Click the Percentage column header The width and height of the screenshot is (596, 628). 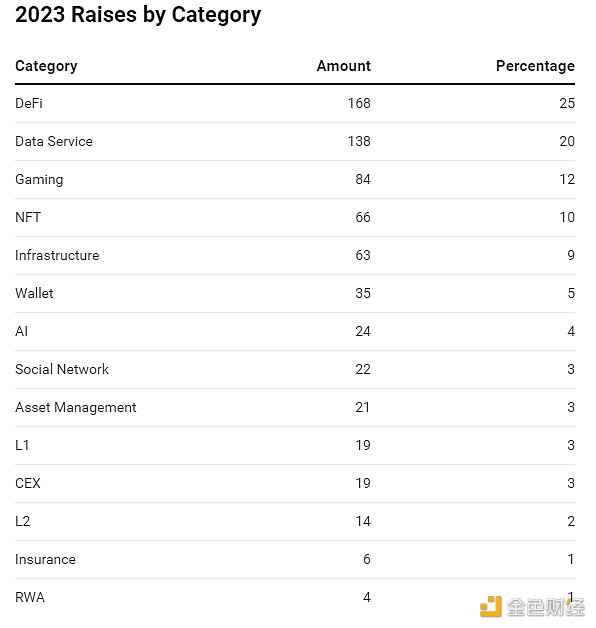[535, 66]
